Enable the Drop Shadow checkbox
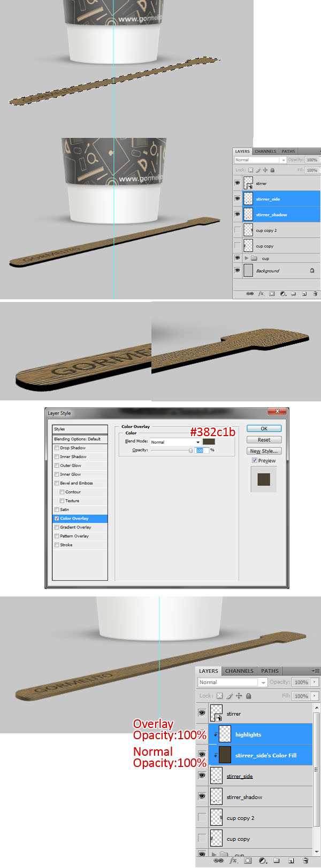This screenshot has width=321, height=868. click(x=57, y=448)
